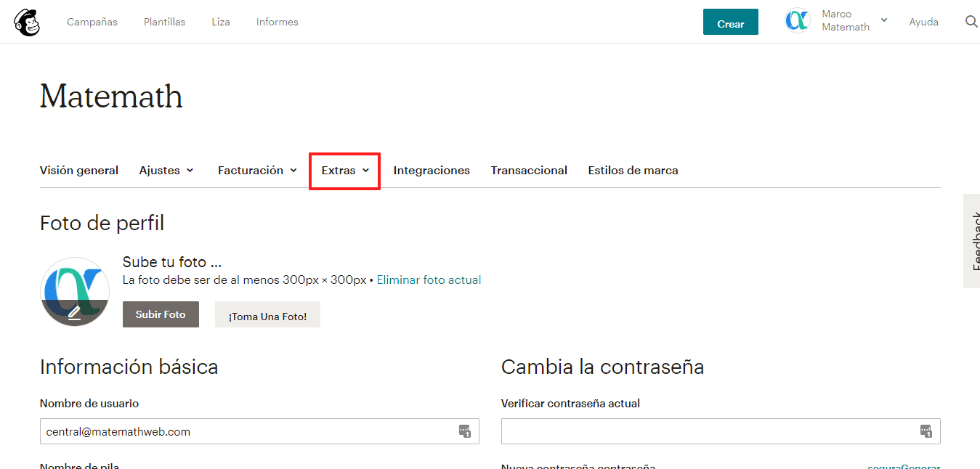Click password manager icon in username field

pyautogui.click(x=465, y=431)
